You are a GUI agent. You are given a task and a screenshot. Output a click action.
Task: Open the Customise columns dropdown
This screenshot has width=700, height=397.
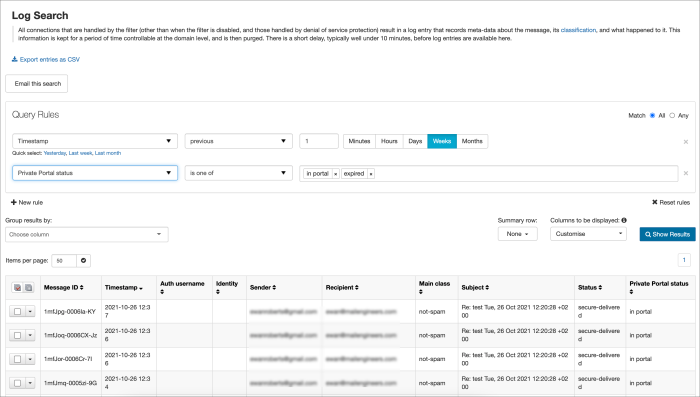588,234
